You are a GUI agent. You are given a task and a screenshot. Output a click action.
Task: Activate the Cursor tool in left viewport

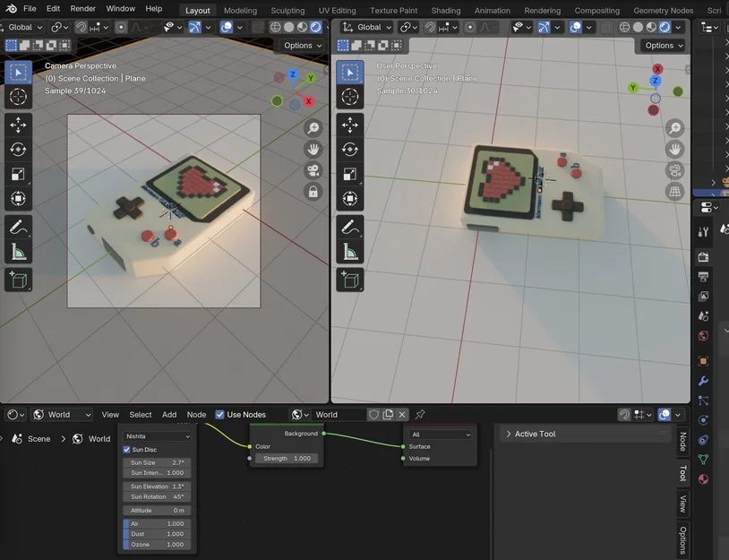tap(18, 97)
